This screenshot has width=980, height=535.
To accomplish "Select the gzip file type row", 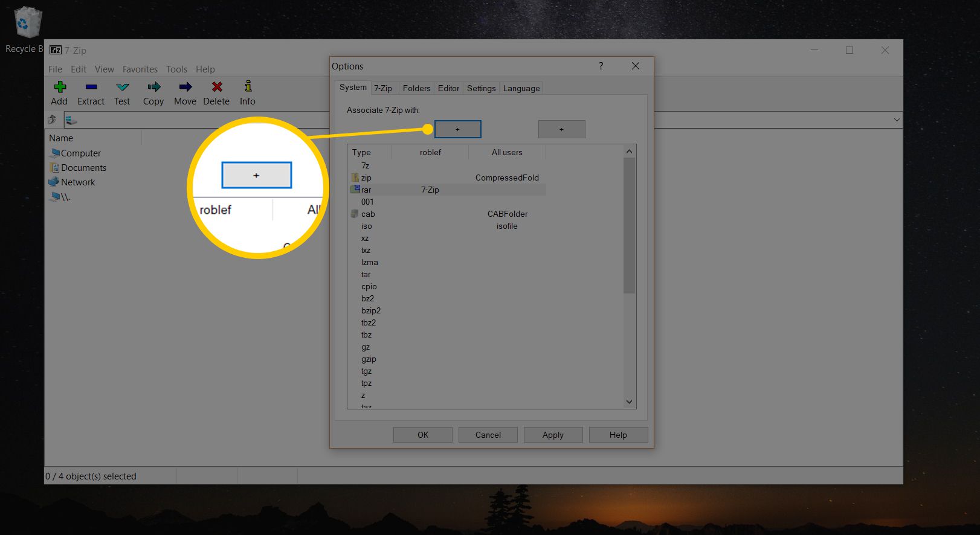I will pos(447,359).
